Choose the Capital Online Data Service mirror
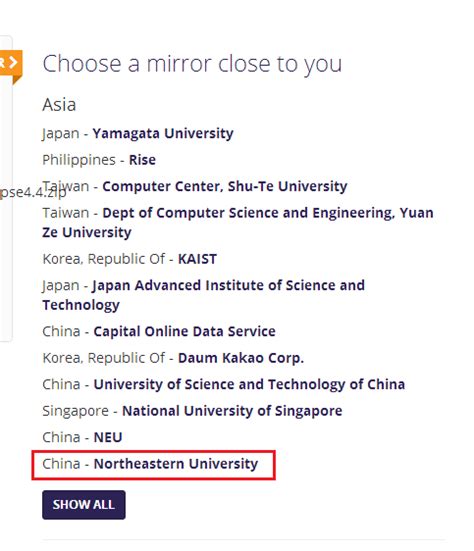 pyautogui.click(x=184, y=331)
